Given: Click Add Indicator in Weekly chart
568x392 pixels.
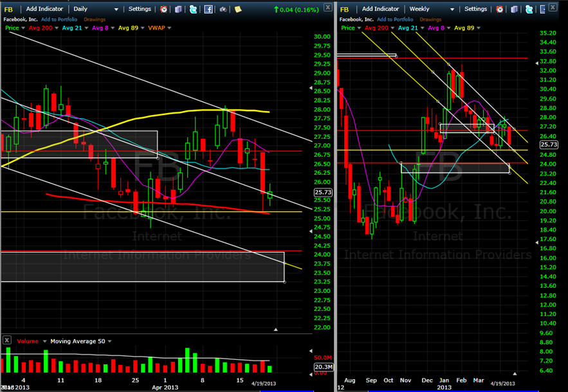Looking at the screenshot, I should (x=380, y=9).
